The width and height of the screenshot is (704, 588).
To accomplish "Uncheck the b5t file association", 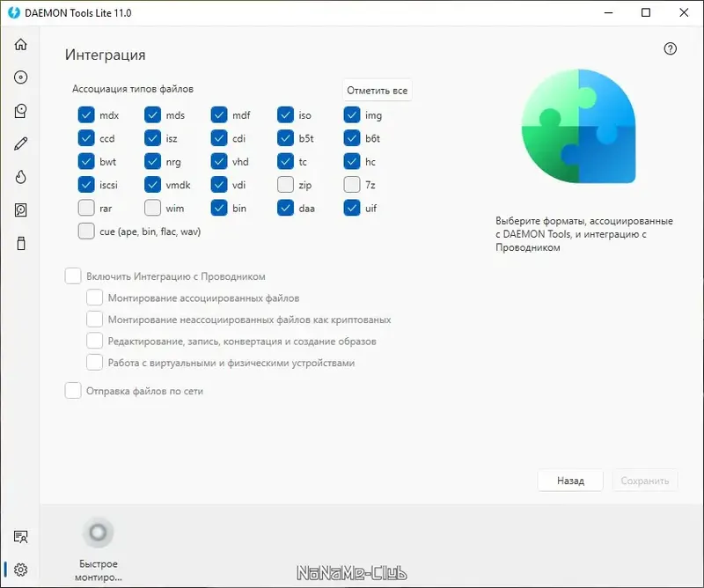I will click(285, 138).
